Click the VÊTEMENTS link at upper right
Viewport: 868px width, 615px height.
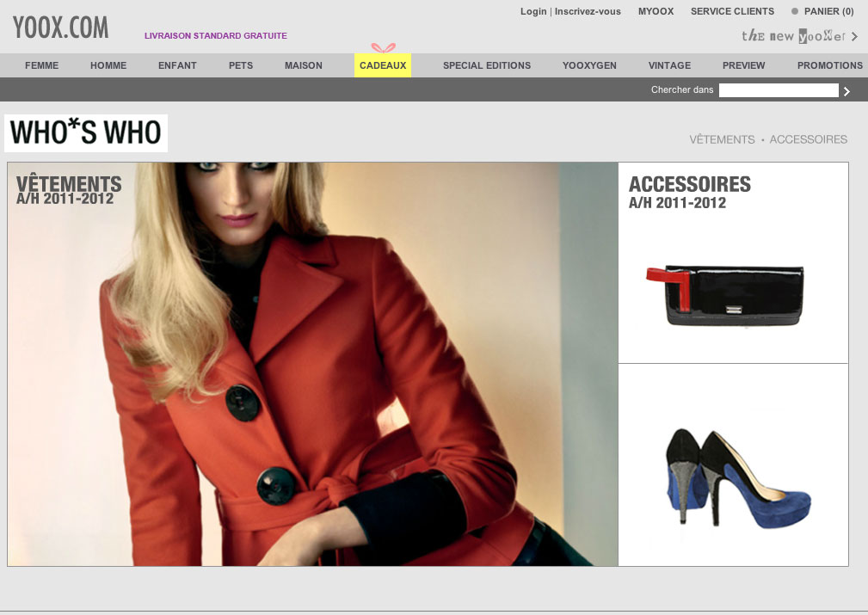[x=722, y=139]
